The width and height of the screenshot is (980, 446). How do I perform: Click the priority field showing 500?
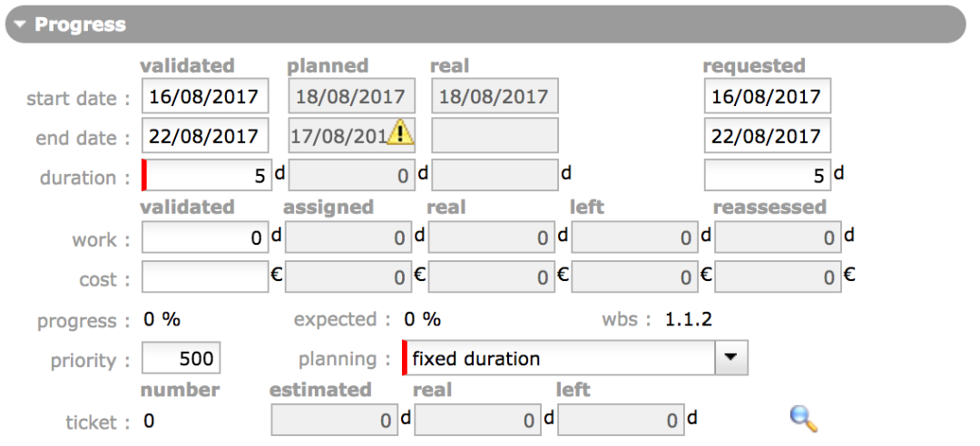[181, 358]
